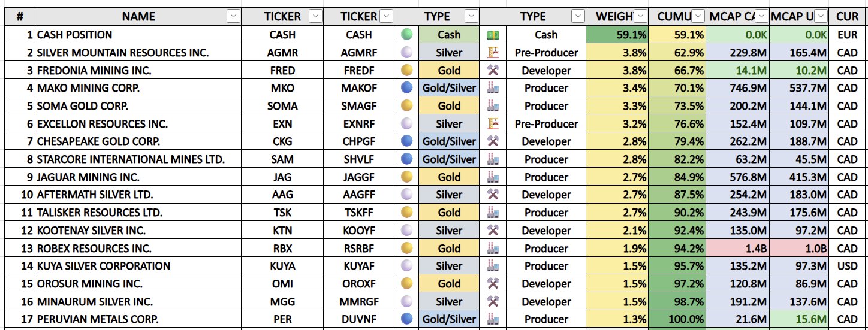Image resolution: width=868 pixels, height=330 pixels.
Task: Click the green circle icon in the Cash row
Action: tap(406, 35)
